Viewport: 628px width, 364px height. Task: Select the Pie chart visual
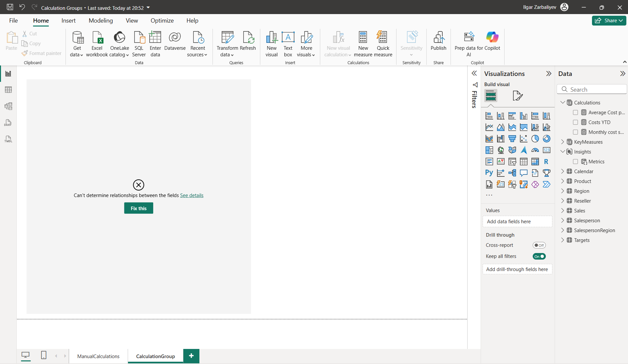535,139
